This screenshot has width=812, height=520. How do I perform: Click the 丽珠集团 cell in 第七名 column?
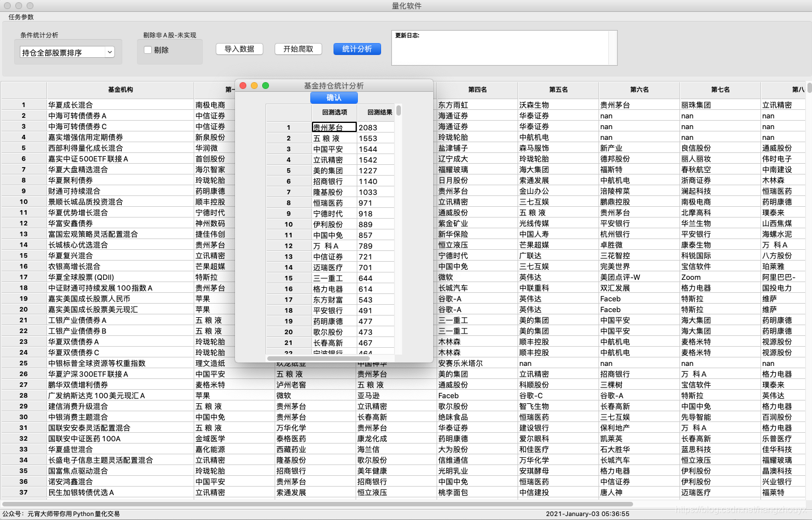[720, 105]
